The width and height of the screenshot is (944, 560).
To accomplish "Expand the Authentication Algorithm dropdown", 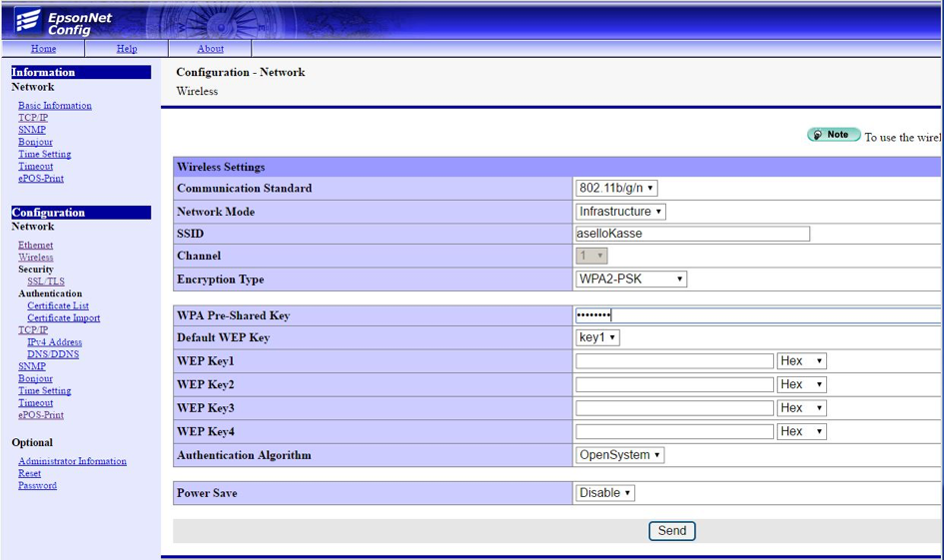I will pyautogui.click(x=619, y=455).
